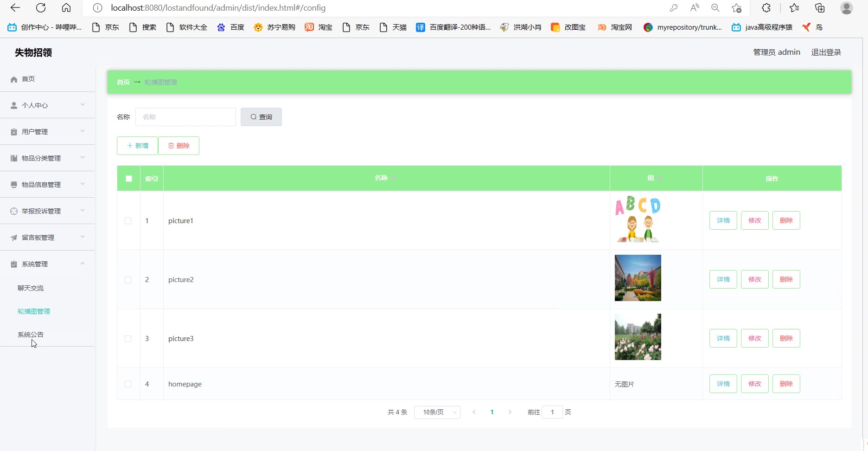Reload the page with the refresh icon

tap(41, 8)
